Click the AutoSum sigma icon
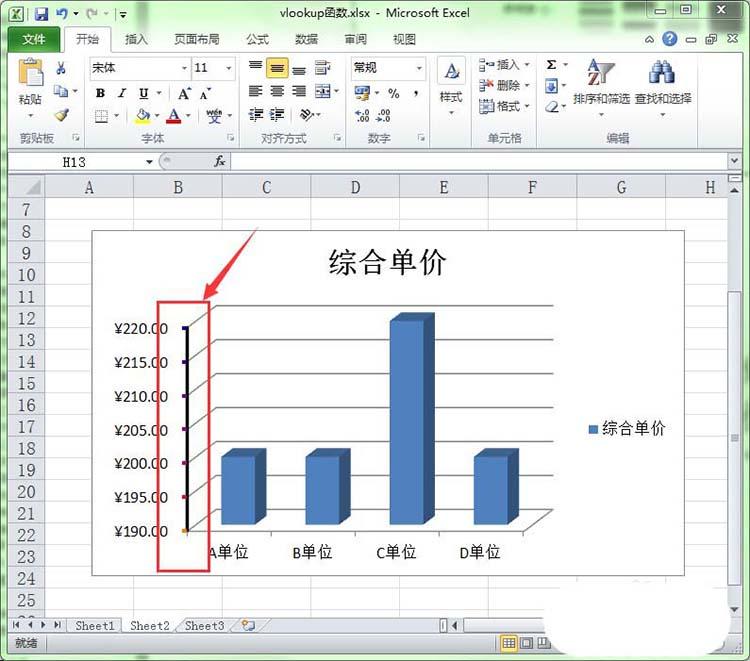Viewport: 750px width, 661px height. click(x=551, y=65)
